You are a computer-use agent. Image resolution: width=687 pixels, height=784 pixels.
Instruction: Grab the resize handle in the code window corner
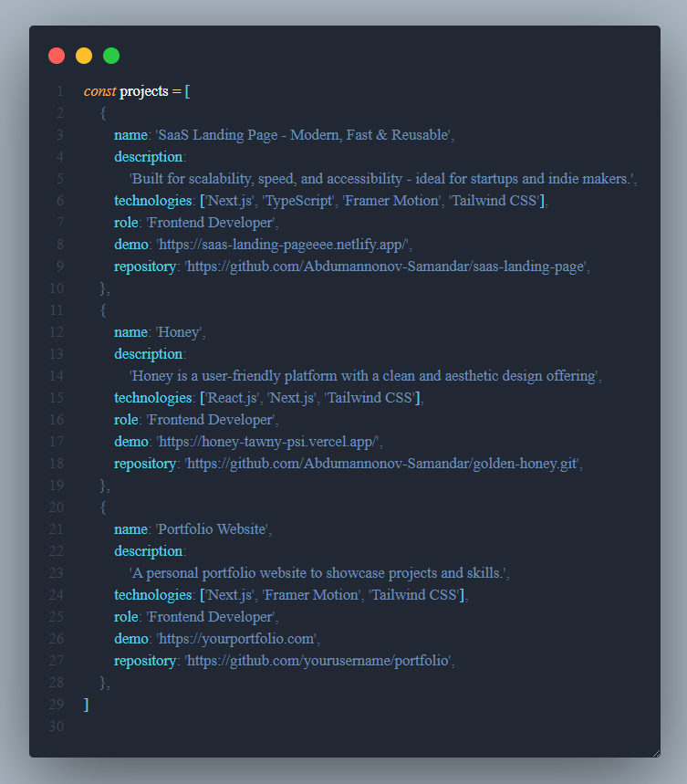(654, 751)
